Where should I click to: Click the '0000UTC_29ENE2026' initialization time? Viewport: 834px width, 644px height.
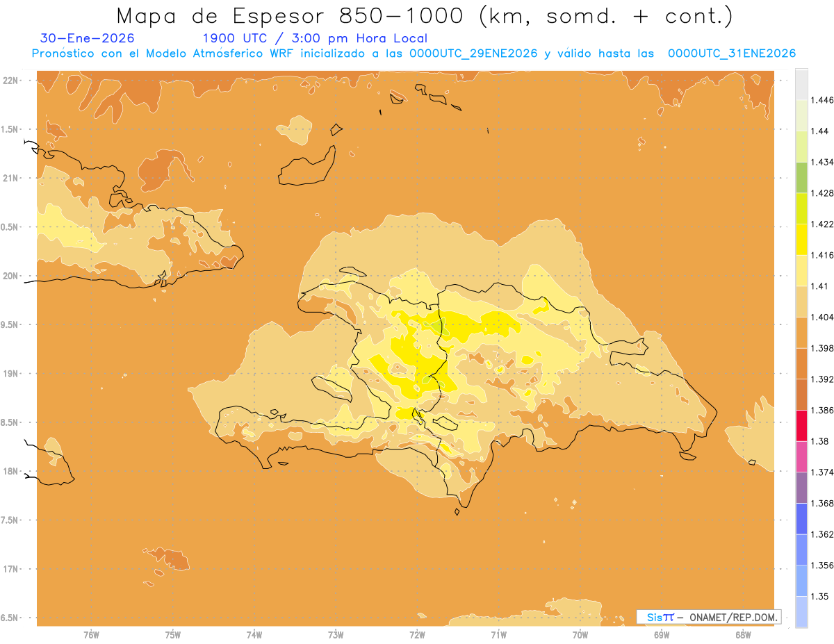point(473,53)
